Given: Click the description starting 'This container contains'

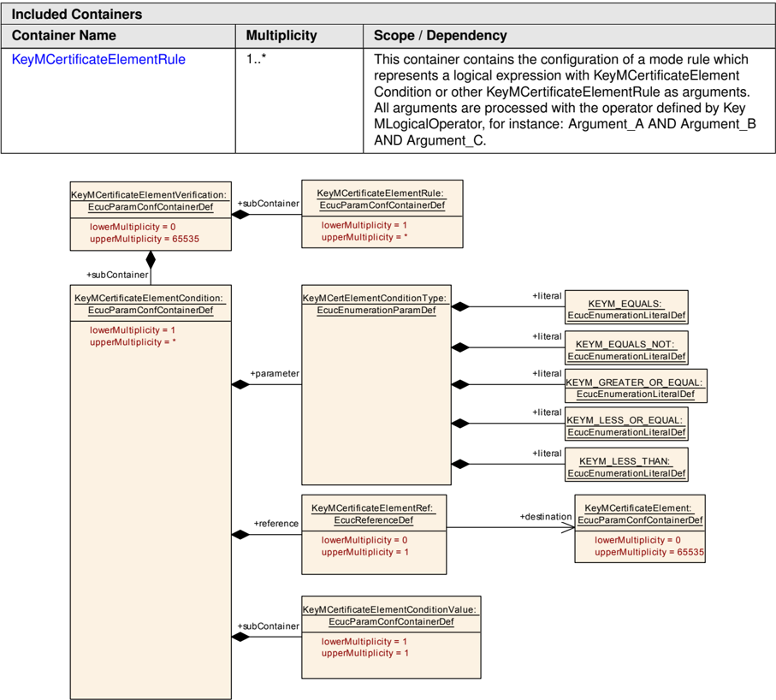Looking at the screenshot, I should (565, 100).
